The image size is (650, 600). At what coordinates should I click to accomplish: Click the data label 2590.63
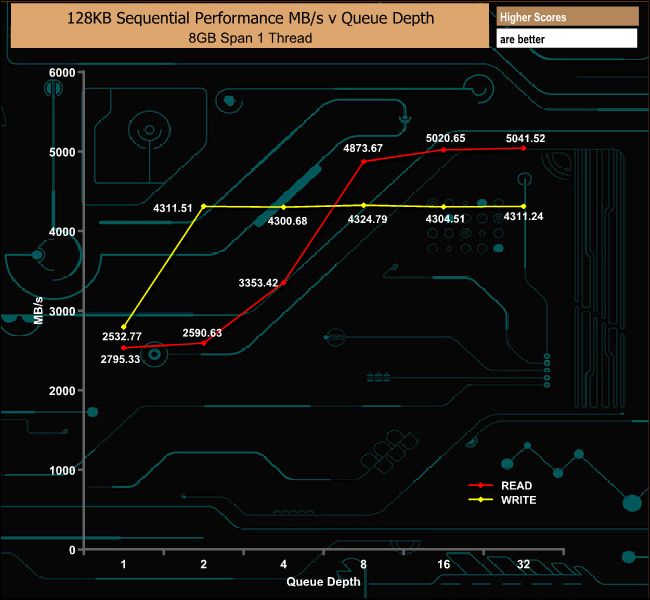(x=202, y=333)
